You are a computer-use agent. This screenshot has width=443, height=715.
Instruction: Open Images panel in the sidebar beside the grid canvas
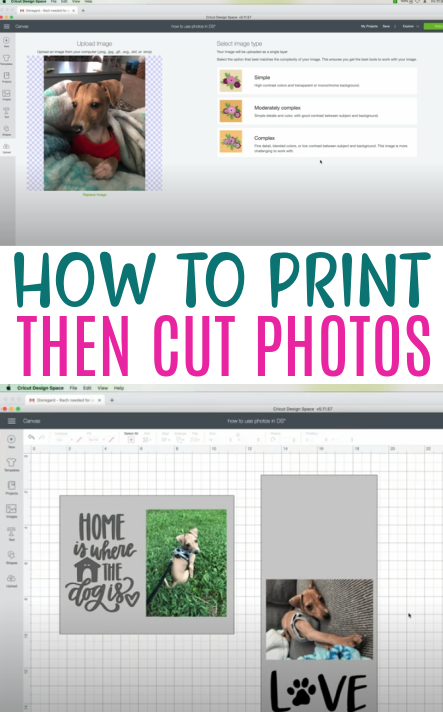click(x=11, y=511)
